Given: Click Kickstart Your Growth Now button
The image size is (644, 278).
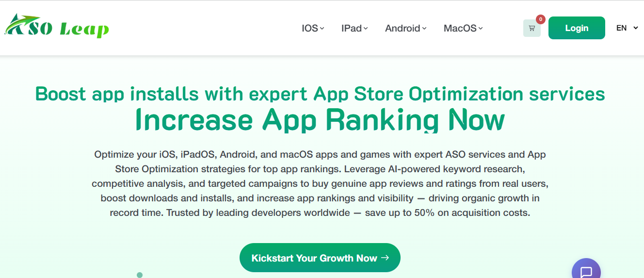Looking at the screenshot, I should coord(320,258).
